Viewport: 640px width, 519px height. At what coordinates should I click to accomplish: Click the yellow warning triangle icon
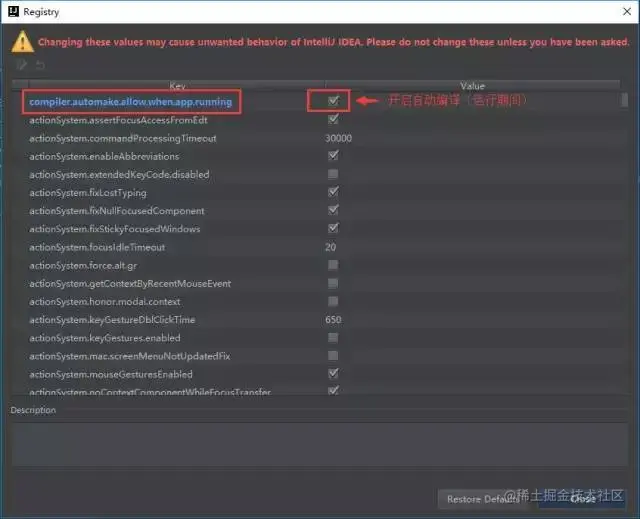pyautogui.click(x=22, y=42)
